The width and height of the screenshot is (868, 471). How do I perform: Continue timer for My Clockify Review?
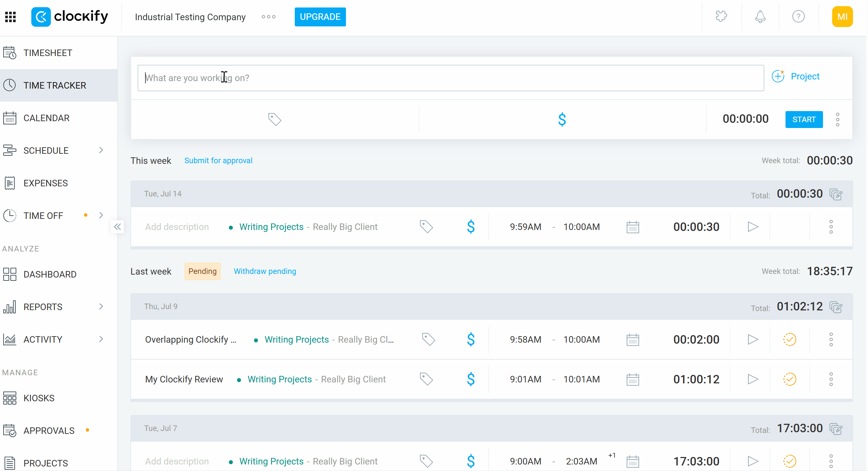753,379
